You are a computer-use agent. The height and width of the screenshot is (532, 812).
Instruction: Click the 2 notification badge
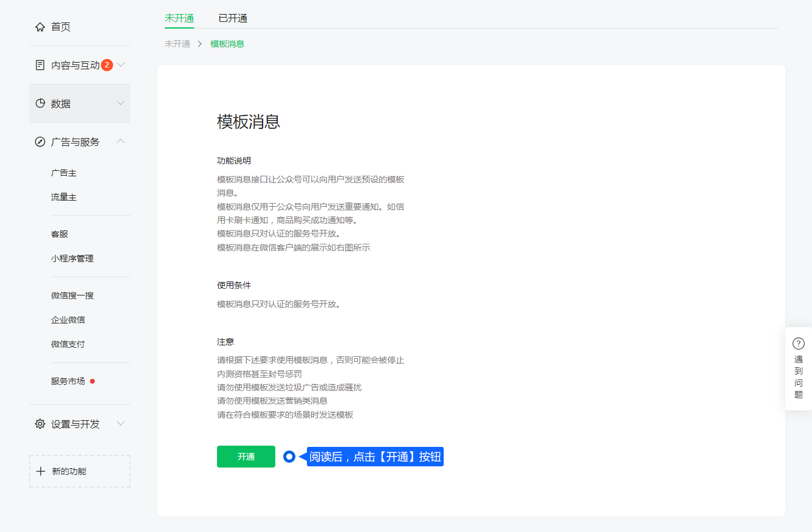pos(107,65)
